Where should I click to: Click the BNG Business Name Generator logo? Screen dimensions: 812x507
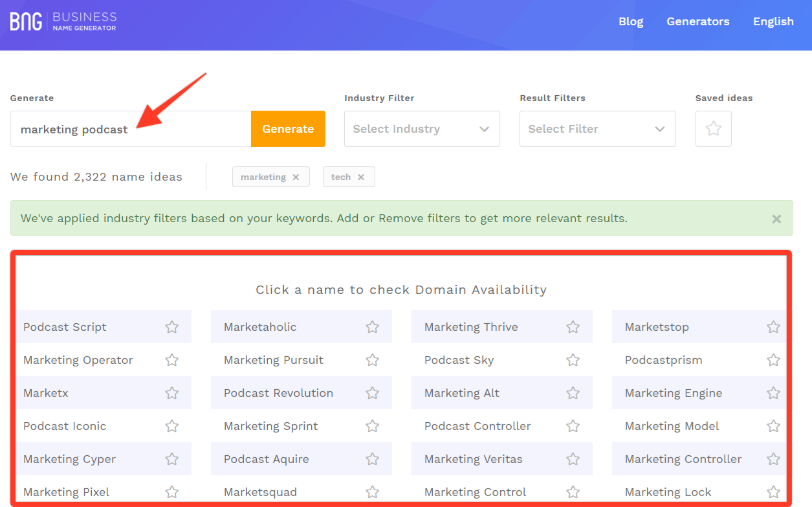(x=63, y=21)
